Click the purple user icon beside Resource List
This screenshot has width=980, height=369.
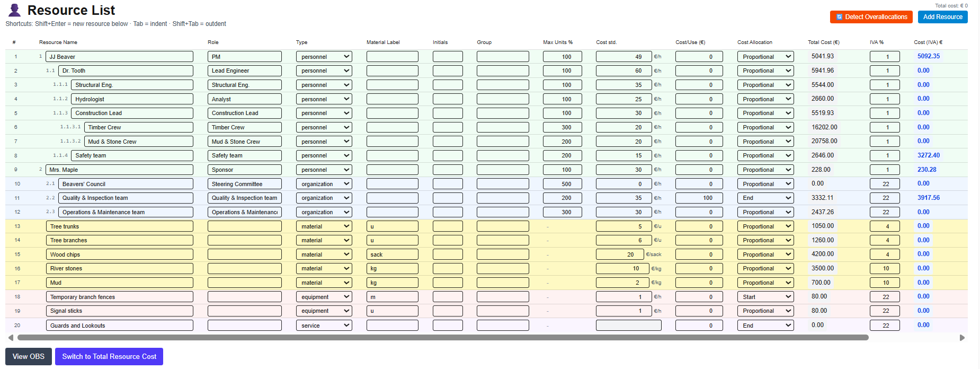click(x=15, y=10)
